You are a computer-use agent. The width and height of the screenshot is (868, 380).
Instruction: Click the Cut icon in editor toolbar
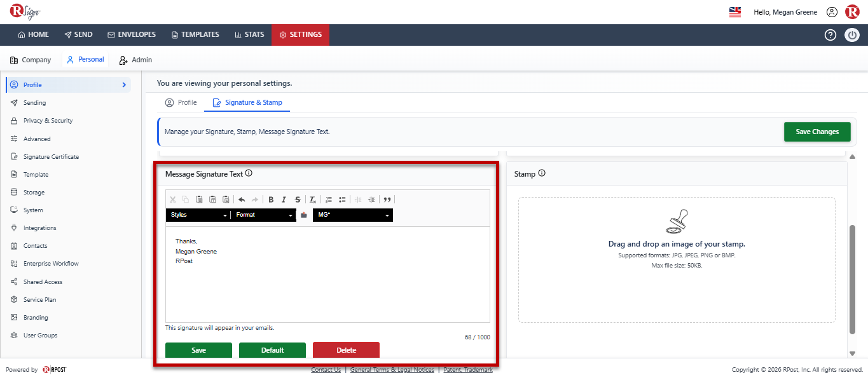pos(172,200)
